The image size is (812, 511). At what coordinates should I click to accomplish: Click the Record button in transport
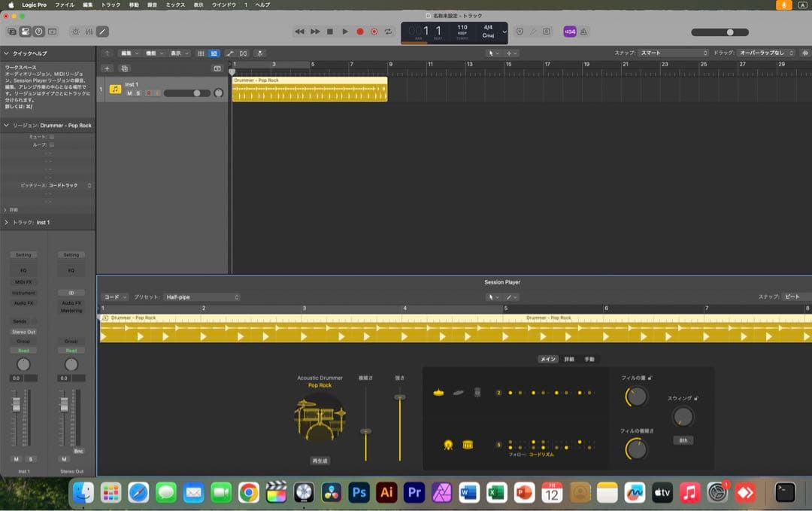pyautogui.click(x=360, y=32)
